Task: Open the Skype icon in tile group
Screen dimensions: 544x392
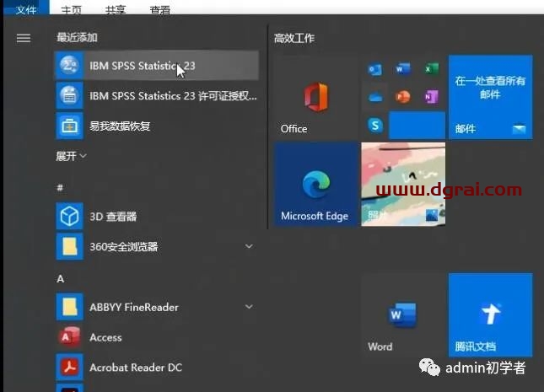Action: (x=375, y=125)
